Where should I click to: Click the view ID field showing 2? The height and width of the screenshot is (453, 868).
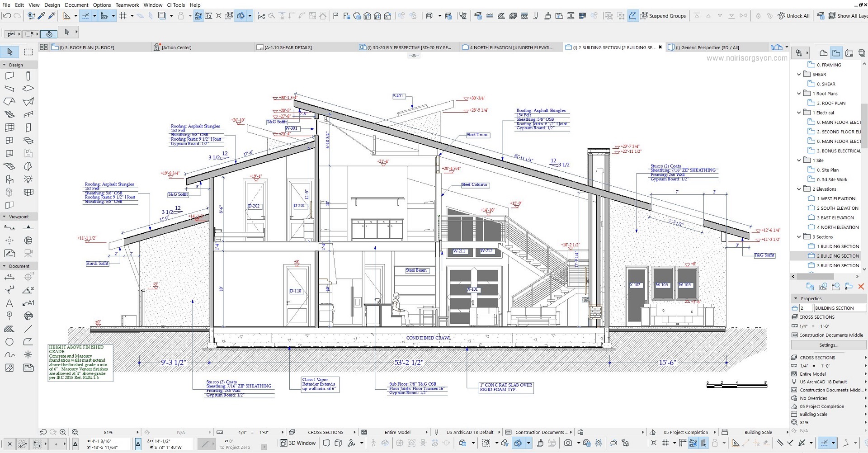tap(806, 308)
